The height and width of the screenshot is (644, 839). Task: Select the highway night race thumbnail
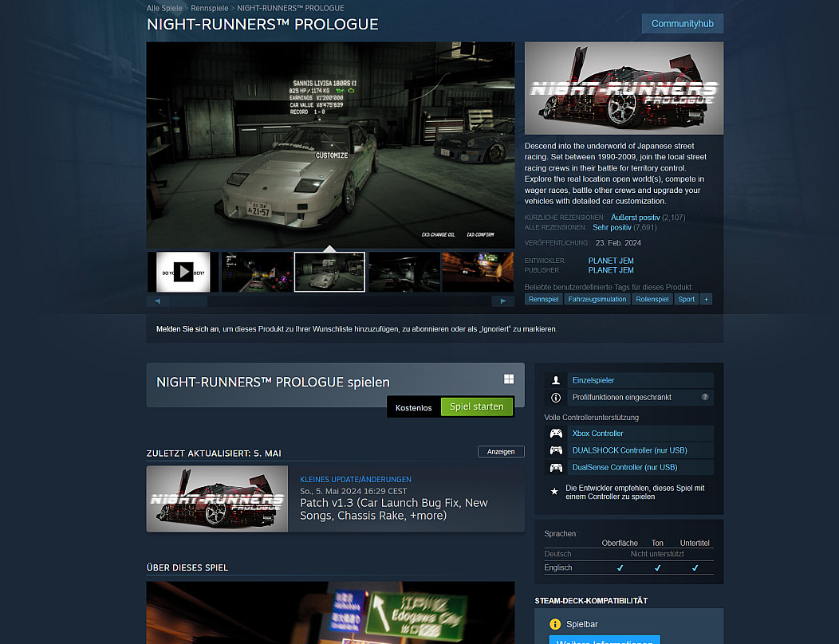click(x=257, y=273)
